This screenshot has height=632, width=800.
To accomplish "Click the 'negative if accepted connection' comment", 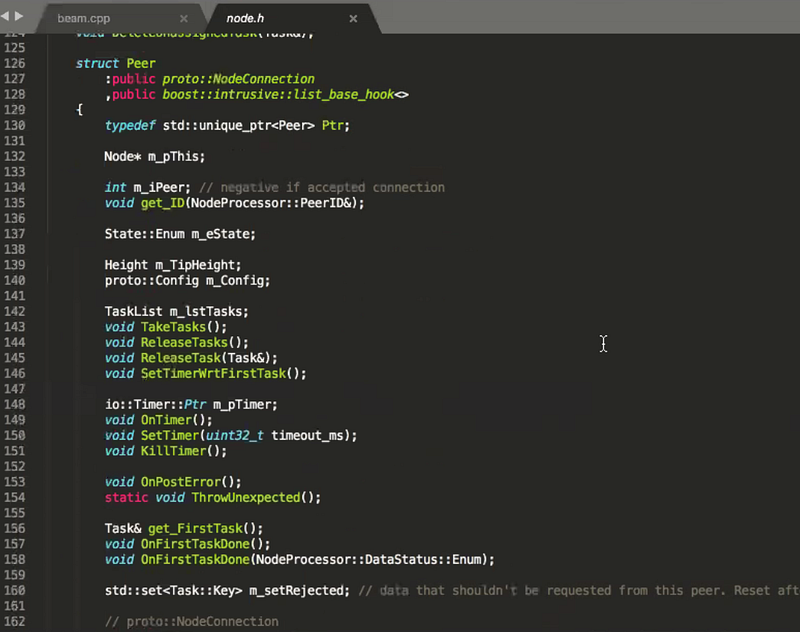I will click(x=332, y=187).
